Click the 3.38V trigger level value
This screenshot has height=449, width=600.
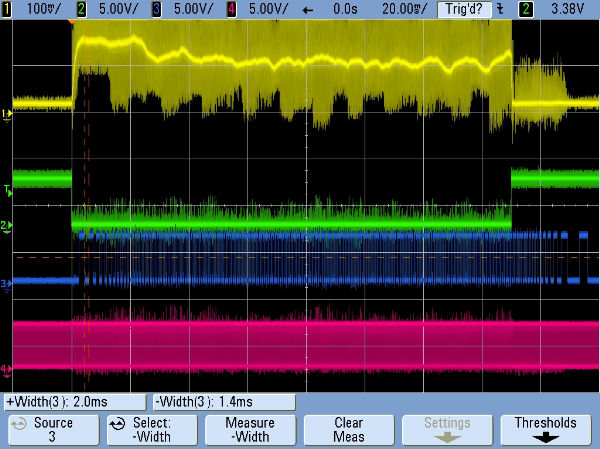[567, 9]
